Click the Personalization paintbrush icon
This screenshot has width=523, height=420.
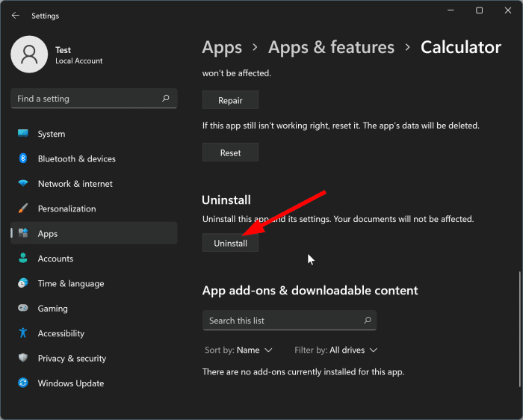23,209
